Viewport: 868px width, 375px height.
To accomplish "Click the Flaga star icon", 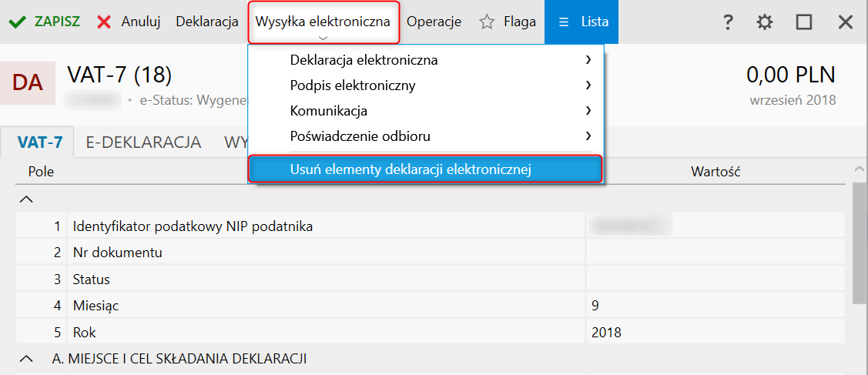I will (487, 22).
